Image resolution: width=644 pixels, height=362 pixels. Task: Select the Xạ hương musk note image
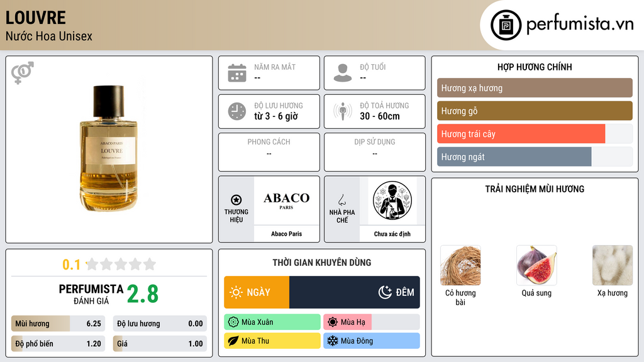pos(613,265)
